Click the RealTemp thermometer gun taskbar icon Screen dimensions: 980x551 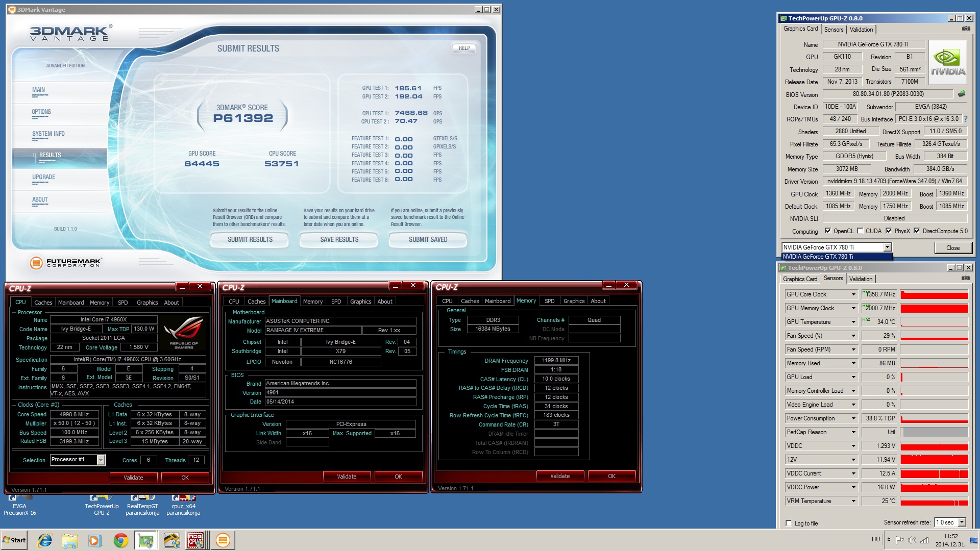[171, 540]
